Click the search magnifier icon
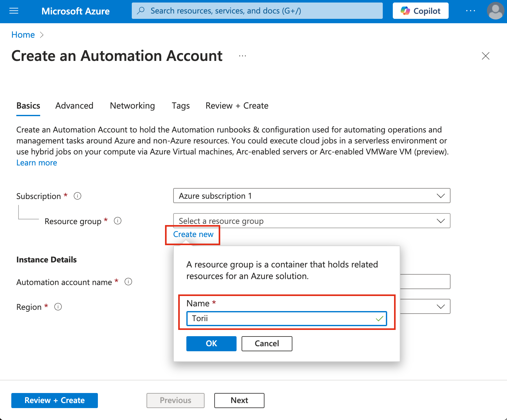 click(141, 11)
